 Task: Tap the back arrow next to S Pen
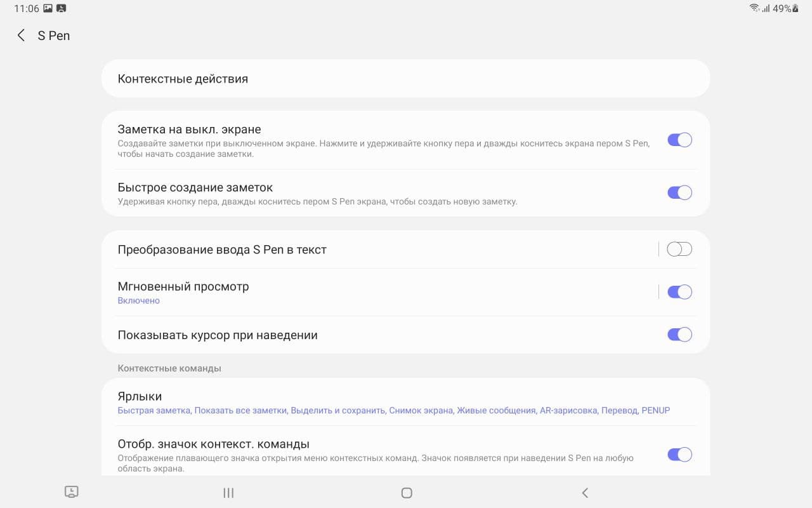tap(21, 36)
